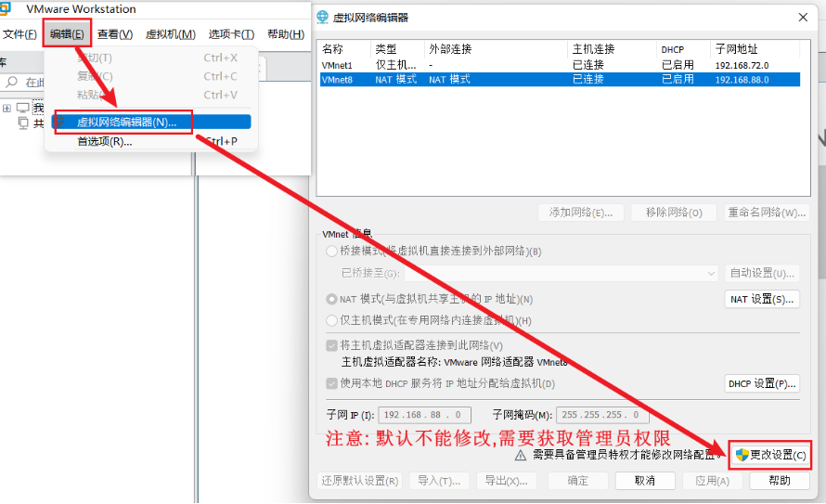This screenshot has height=504, width=826.
Task: Click the VMware Workstation logo icon
Action: [x=5, y=8]
